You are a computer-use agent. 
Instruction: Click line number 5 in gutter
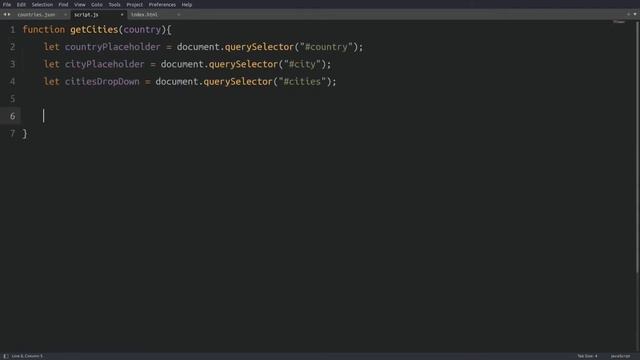click(13, 99)
